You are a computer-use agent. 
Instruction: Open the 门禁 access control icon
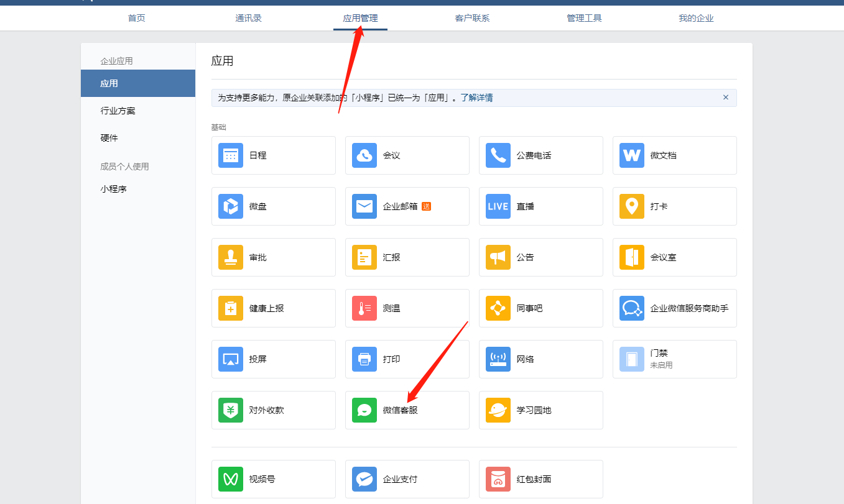(x=632, y=359)
